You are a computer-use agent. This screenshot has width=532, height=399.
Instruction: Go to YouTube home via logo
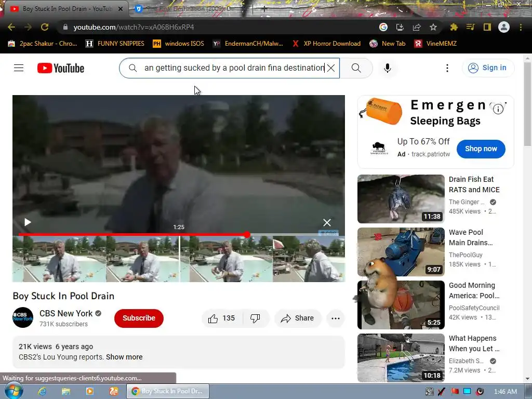tap(61, 68)
